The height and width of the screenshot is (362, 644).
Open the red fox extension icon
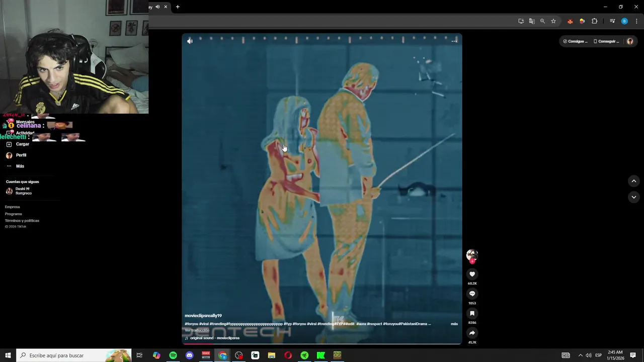click(570, 21)
